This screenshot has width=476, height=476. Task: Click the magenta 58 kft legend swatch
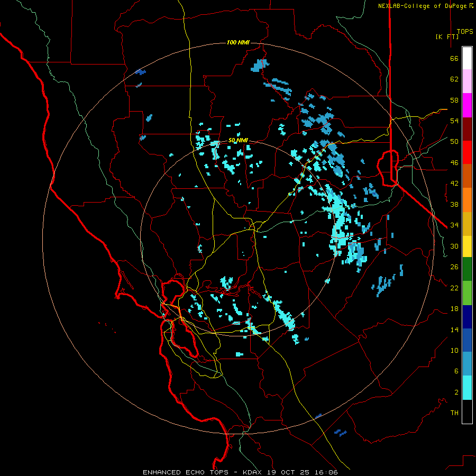[467, 105]
